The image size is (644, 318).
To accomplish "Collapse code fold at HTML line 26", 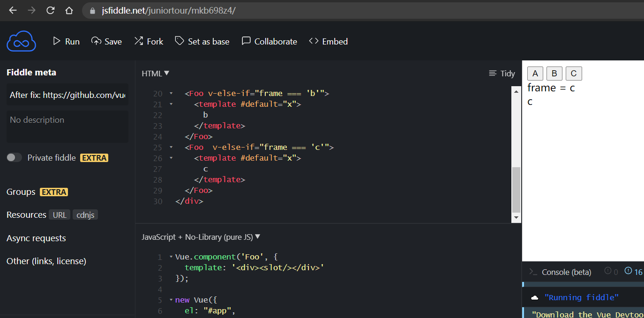I will tap(171, 158).
